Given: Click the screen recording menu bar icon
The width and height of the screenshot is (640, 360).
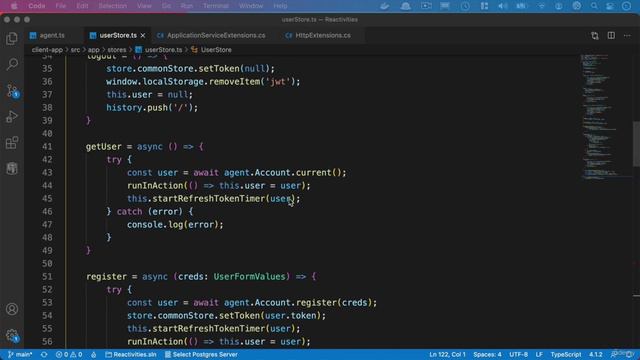Looking at the screenshot, I should 426,6.
